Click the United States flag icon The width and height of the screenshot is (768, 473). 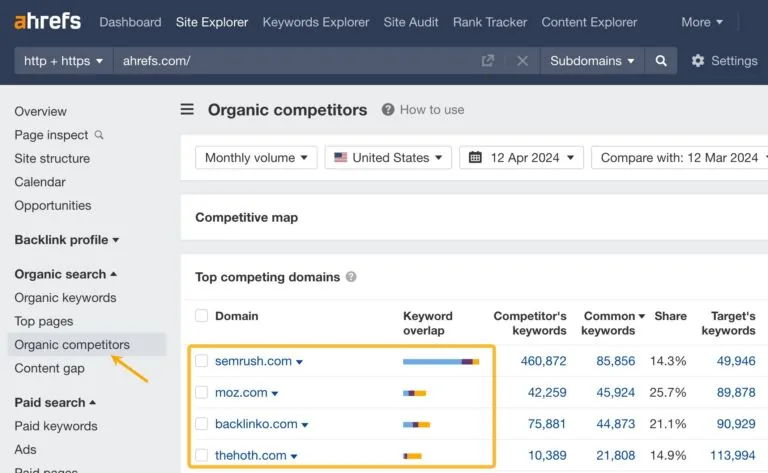(340, 157)
